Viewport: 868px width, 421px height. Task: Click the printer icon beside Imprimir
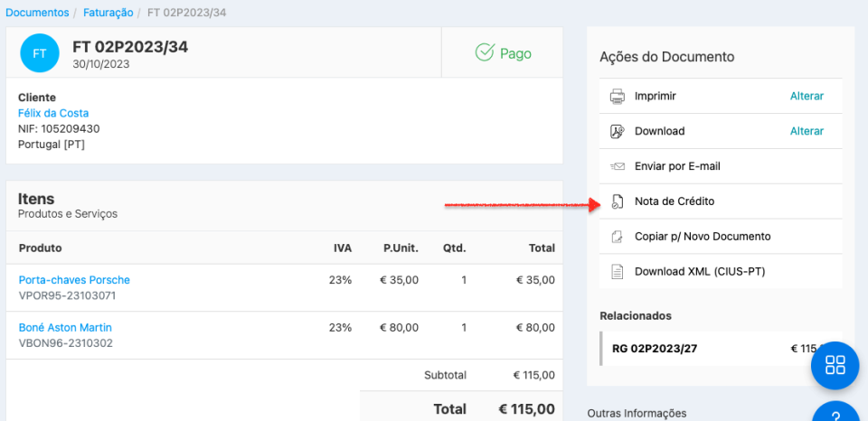click(x=618, y=96)
